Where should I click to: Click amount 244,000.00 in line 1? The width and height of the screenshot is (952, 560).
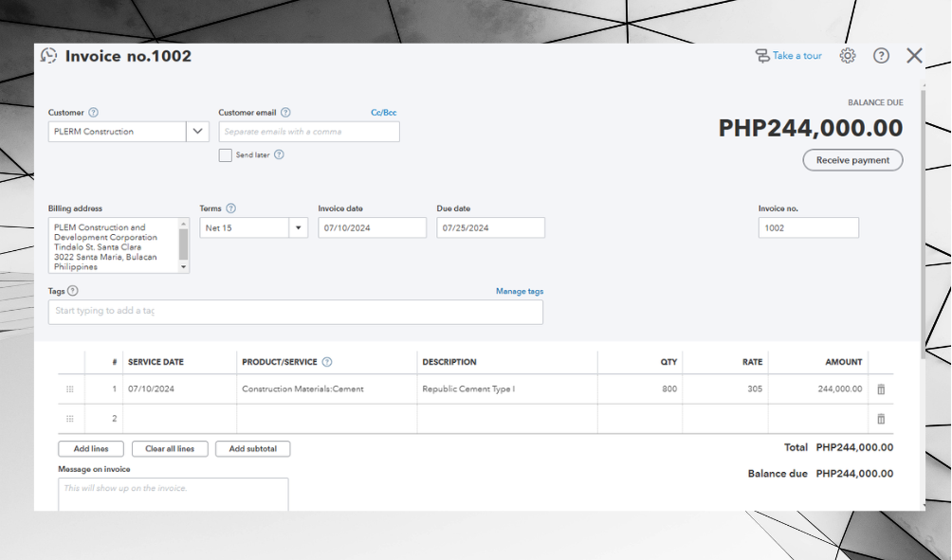tap(818, 389)
